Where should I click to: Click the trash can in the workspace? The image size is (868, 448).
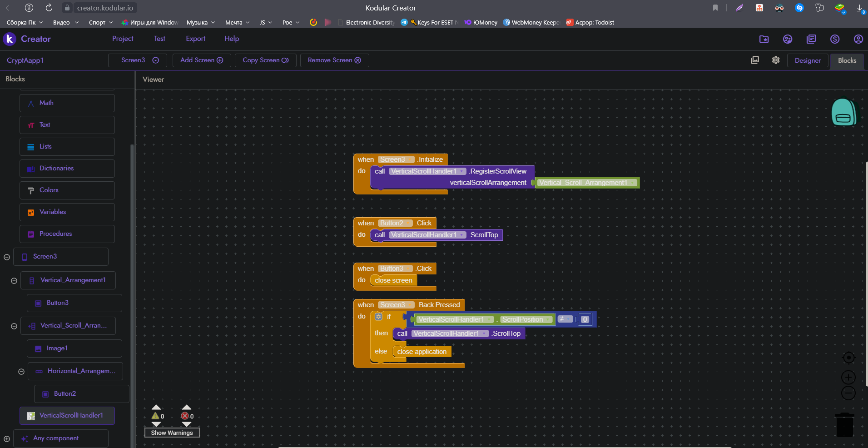click(844, 425)
